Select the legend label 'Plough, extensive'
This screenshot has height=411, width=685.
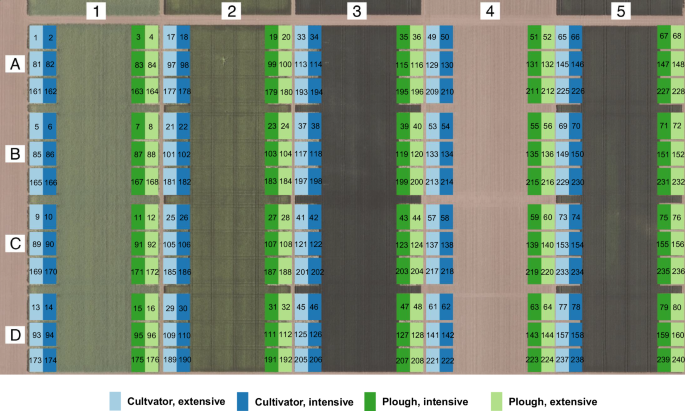(553, 402)
